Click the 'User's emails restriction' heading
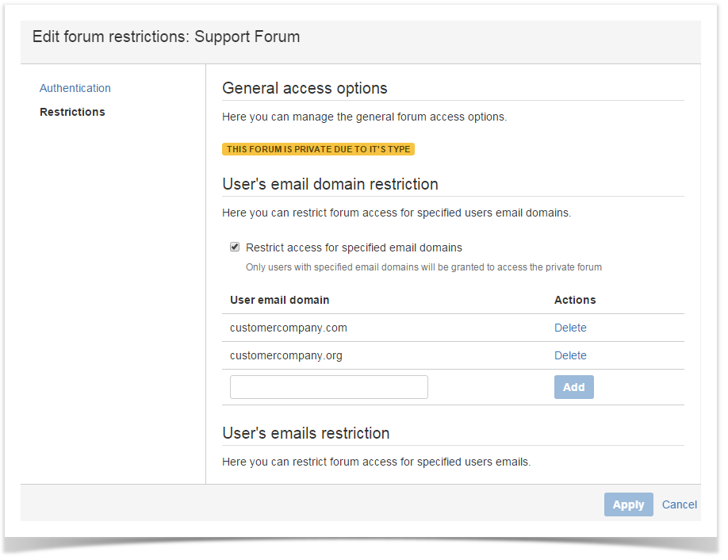 point(305,433)
